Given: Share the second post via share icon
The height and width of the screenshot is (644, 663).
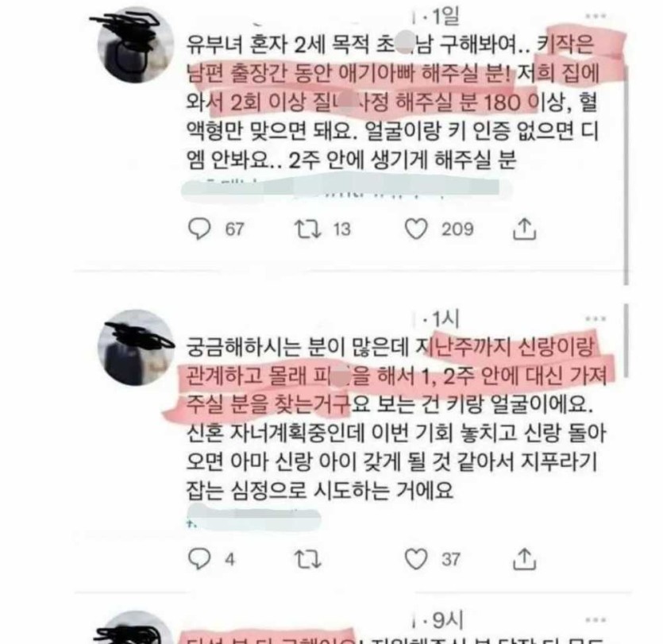Looking at the screenshot, I should pos(524,559).
